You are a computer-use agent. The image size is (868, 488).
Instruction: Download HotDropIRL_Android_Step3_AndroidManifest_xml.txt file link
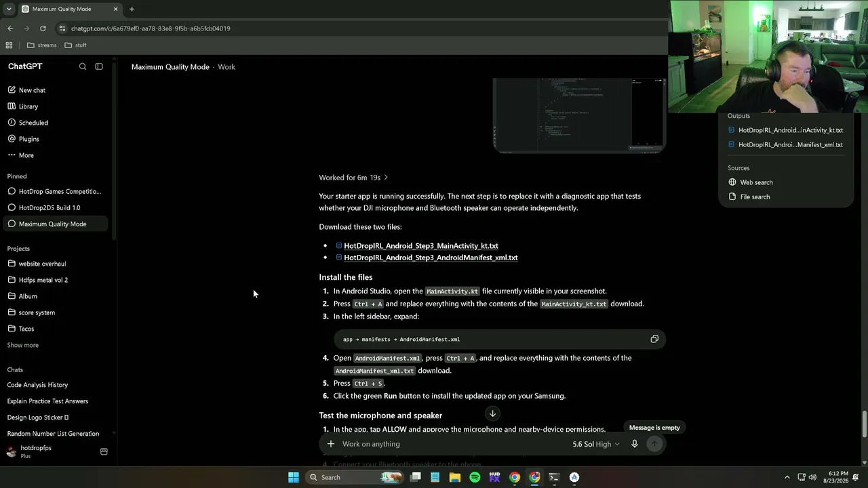pyautogui.click(x=431, y=258)
